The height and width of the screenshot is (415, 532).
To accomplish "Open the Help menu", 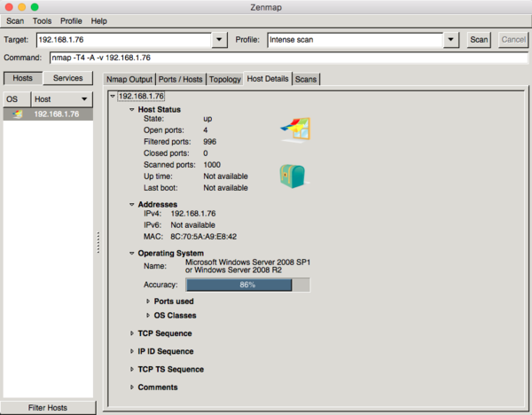I will pyautogui.click(x=99, y=21).
